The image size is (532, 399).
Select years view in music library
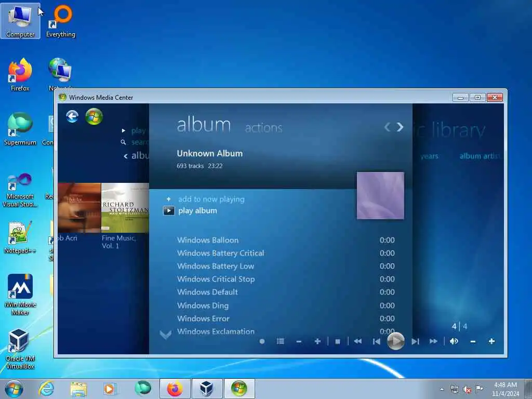click(429, 156)
